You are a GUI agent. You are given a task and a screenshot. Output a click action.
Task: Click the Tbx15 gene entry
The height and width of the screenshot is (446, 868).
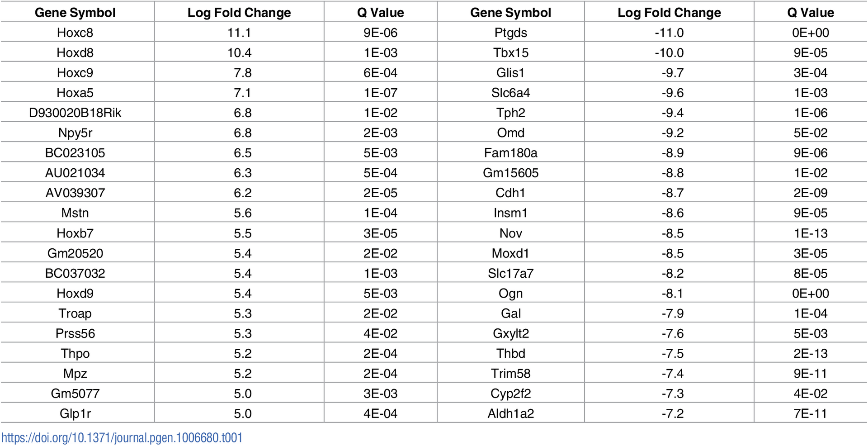(x=511, y=52)
